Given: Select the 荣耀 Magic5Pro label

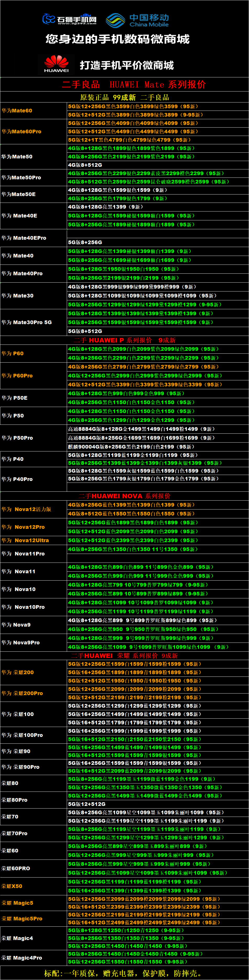Looking at the screenshot, I should tap(22, 918).
